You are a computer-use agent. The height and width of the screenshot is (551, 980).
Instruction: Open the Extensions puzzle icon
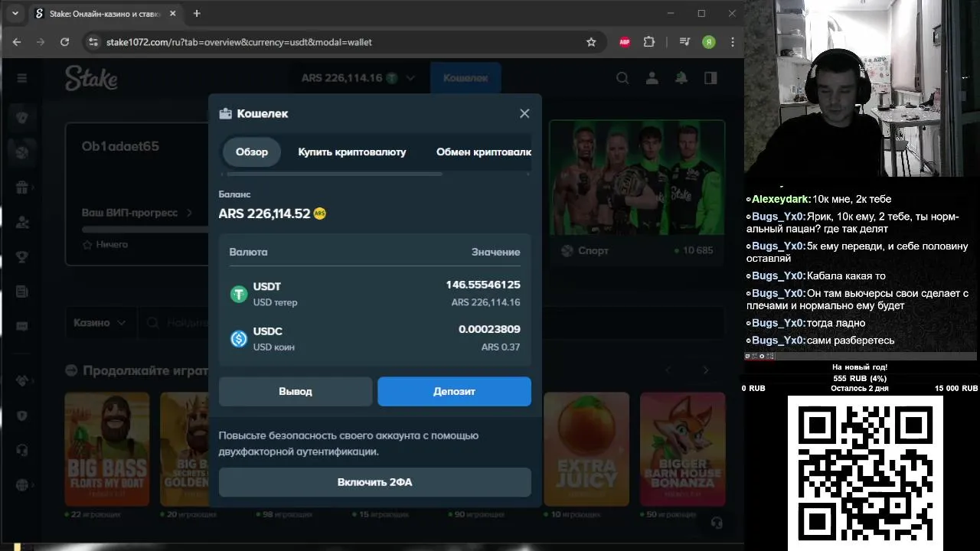click(649, 42)
